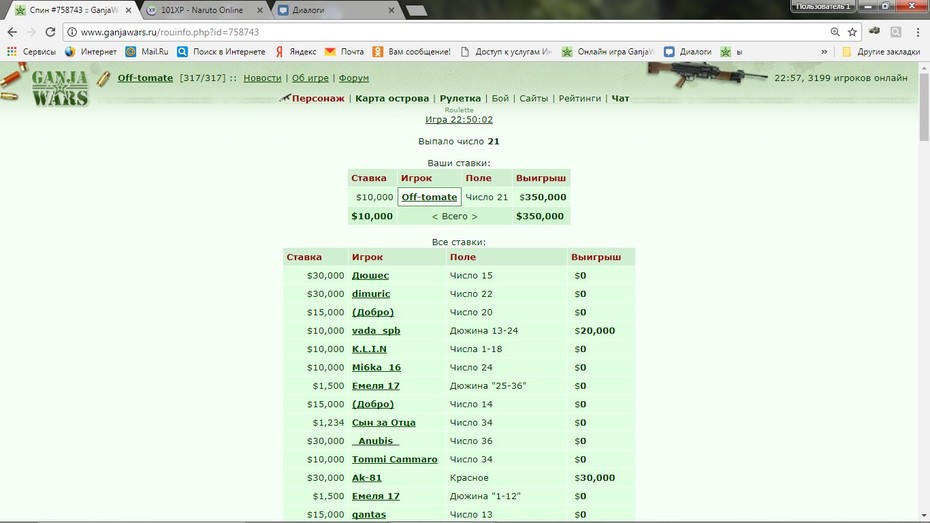
Task: Click (Добро) in the Число 20 row
Action: click(x=372, y=312)
